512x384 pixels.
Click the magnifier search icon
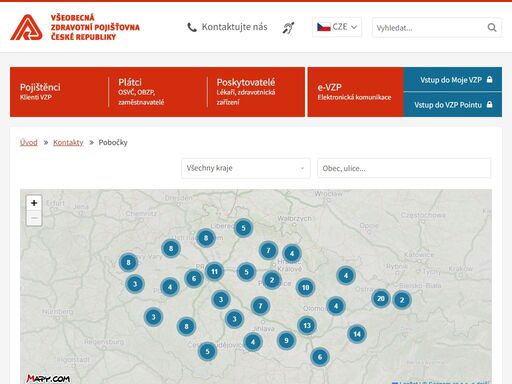[x=492, y=28]
